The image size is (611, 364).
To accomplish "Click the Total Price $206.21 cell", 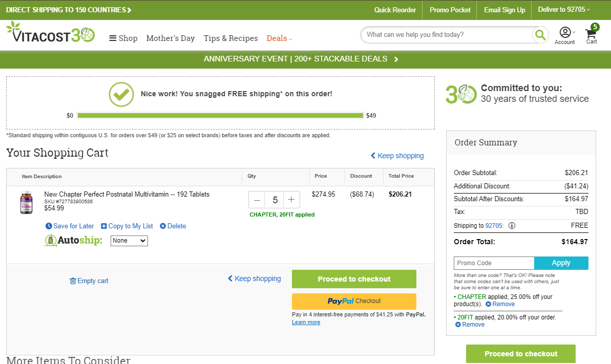I will click(x=400, y=194).
